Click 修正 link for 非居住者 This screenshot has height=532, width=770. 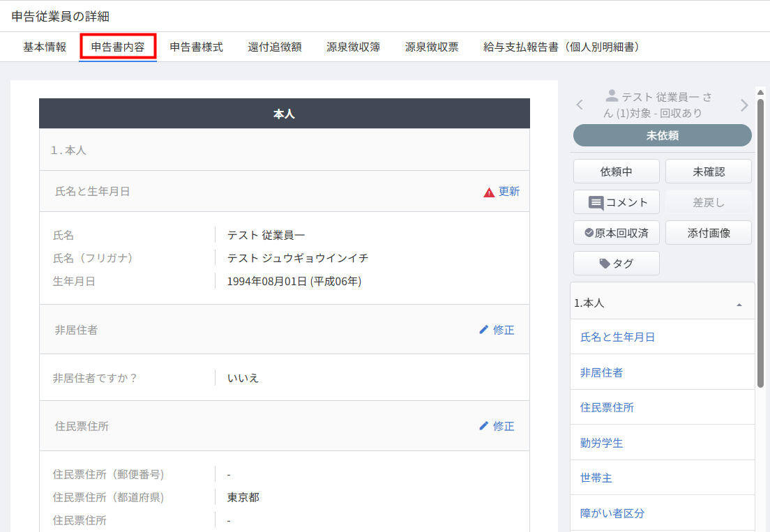pyautogui.click(x=504, y=330)
